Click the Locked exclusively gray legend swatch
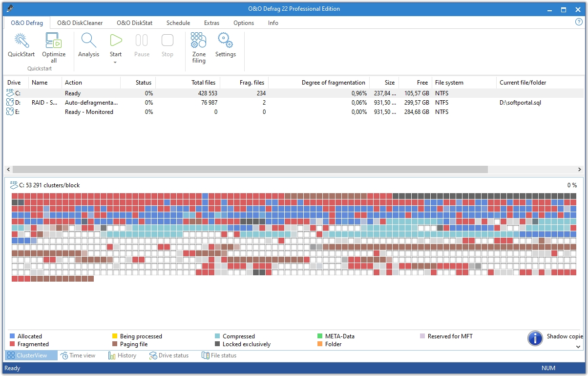The width and height of the screenshot is (588, 376). click(x=217, y=344)
